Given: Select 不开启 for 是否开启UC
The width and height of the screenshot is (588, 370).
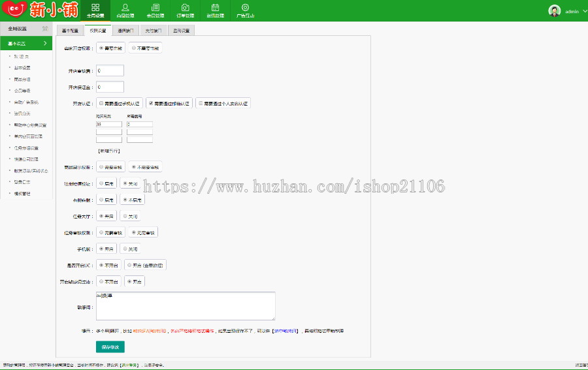Looking at the screenshot, I should coord(101,265).
